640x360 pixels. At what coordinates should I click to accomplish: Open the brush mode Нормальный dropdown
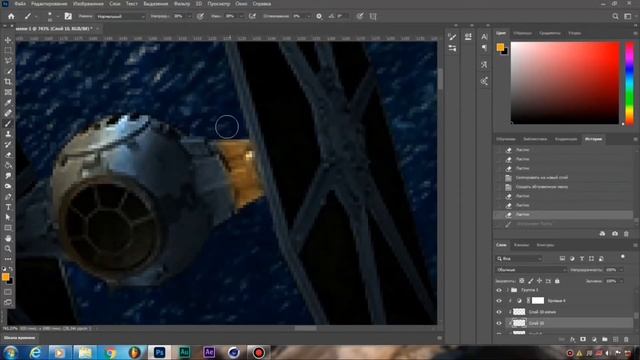(x=120, y=17)
